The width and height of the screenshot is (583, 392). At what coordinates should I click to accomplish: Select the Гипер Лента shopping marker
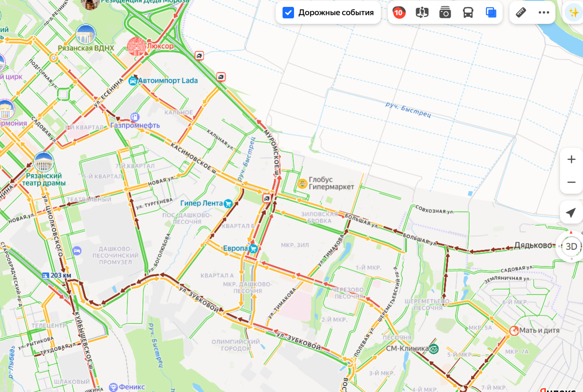228,203
